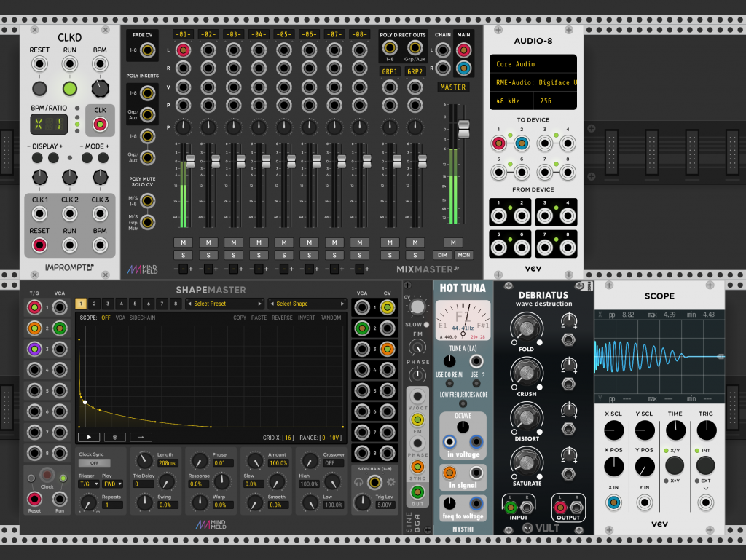Toggle the Clock Sync OFF switch

[x=94, y=462]
